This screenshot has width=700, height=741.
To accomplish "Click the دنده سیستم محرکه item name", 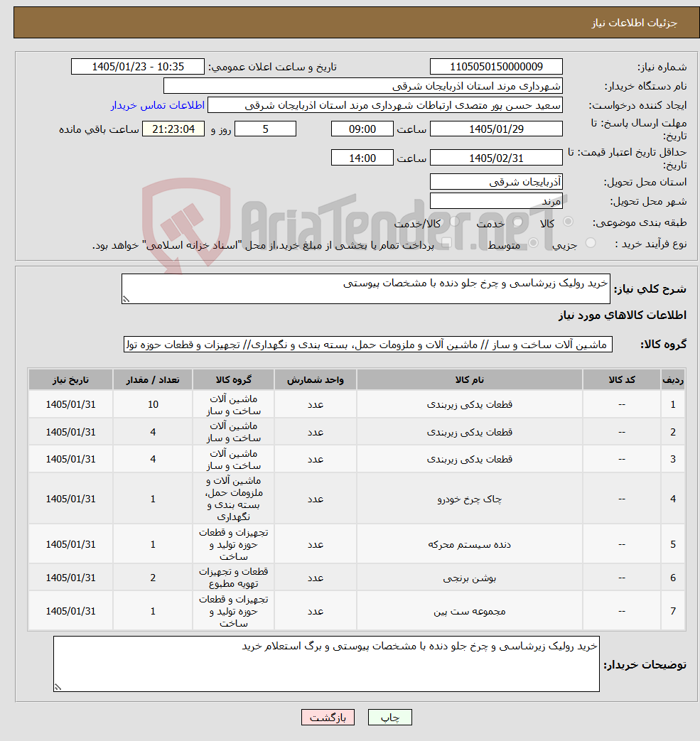I will pos(469,544).
